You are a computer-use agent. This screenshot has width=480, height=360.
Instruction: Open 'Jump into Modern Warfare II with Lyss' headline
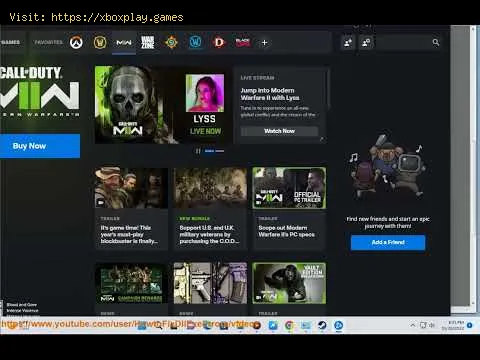coord(270,94)
